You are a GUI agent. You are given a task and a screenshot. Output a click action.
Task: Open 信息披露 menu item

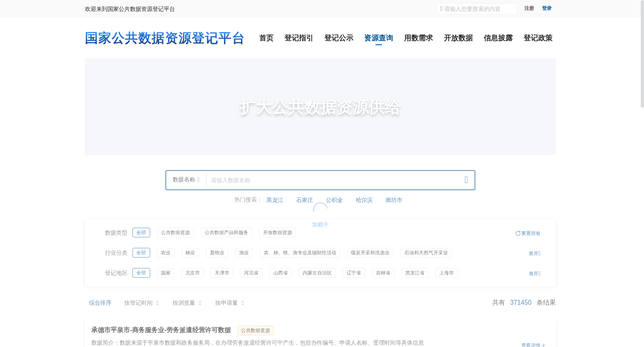click(x=498, y=38)
